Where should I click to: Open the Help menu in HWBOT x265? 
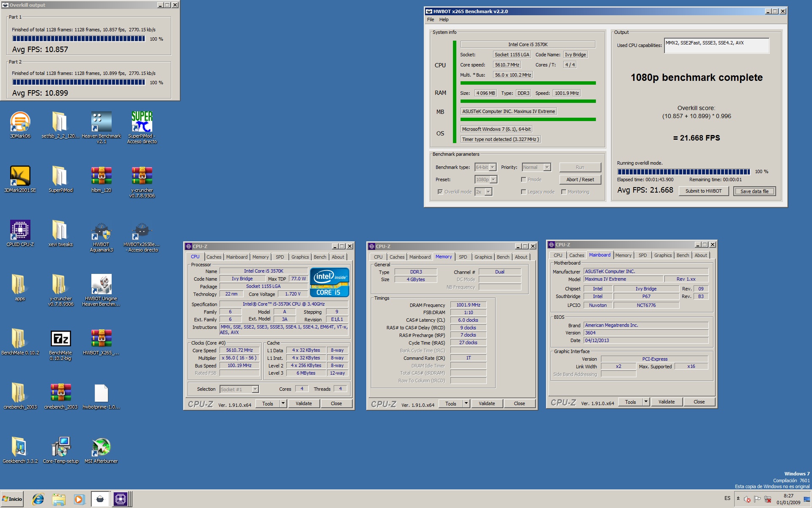pyautogui.click(x=444, y=19)
